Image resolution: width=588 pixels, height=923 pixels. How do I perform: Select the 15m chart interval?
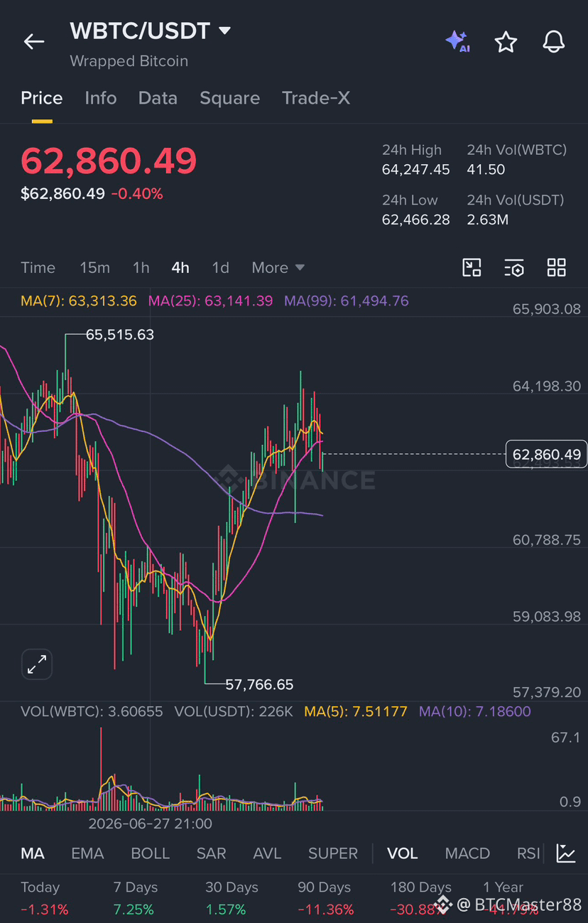point(94,268)
